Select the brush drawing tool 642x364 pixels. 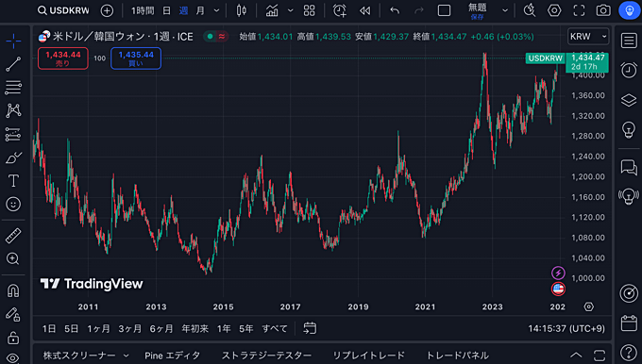[13, 157]
